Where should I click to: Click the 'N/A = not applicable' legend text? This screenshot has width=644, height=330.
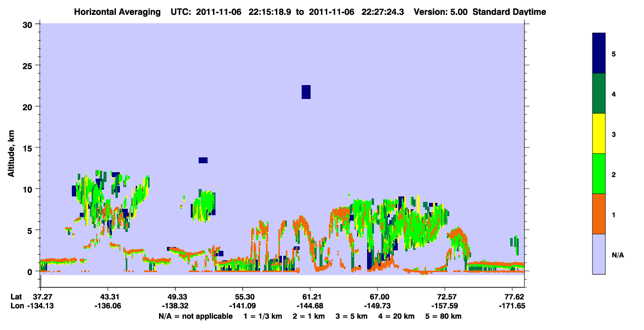pyautogui.click(x=196, y=316)
